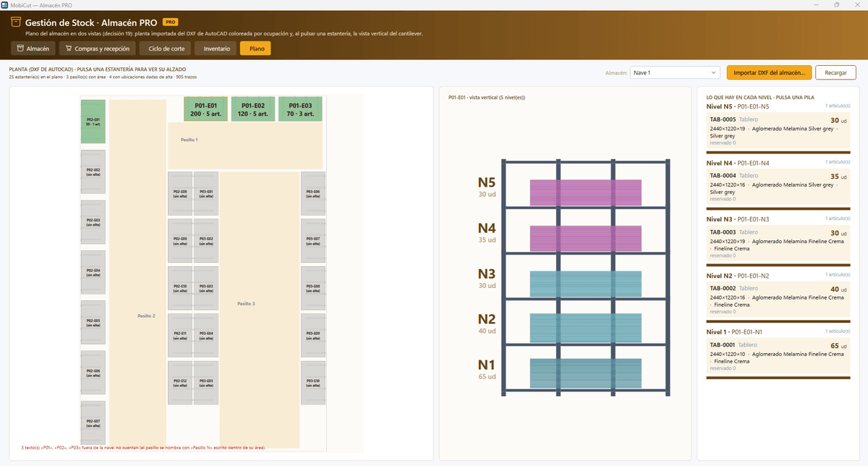Image resolution: width=868 pixels, height=466 pixels.
Task: Click the PRO badge in header
Action: point(171,22)
